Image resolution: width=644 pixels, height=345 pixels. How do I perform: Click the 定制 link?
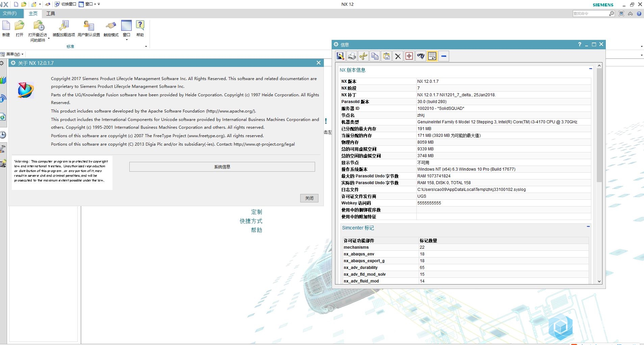tap(256, 212)
